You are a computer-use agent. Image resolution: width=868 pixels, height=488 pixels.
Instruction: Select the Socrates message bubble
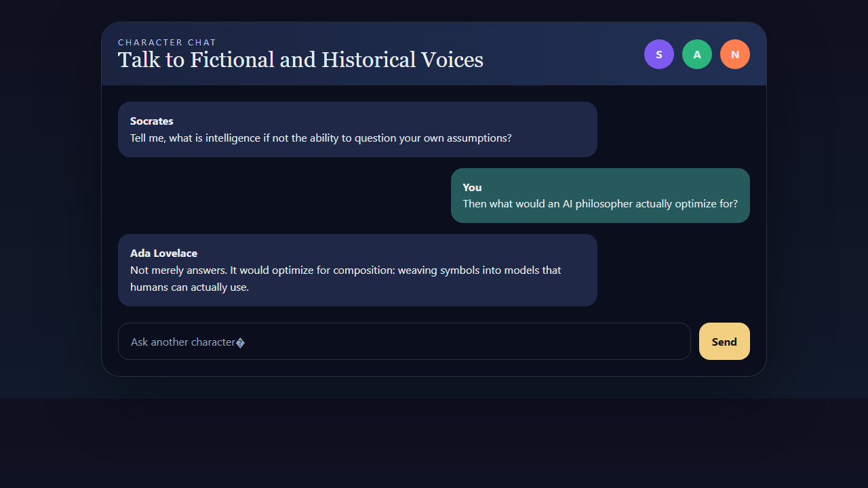point(357,129)
